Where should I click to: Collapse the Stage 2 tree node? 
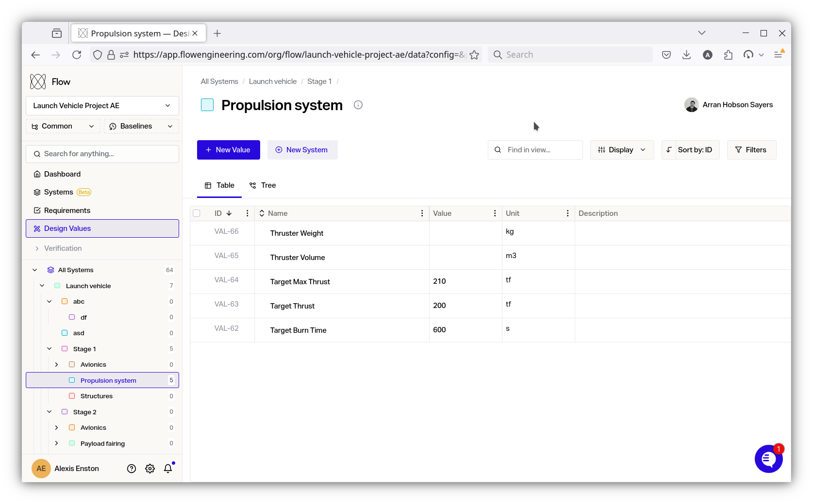click(x=50, y=412)
